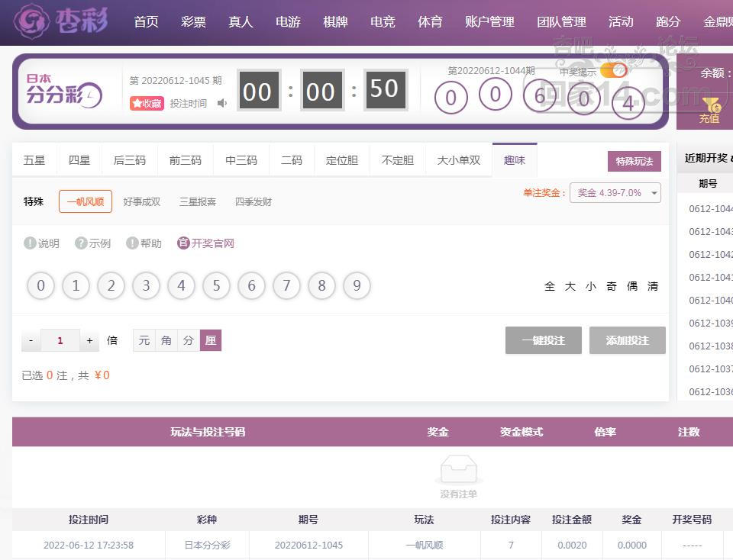
Task: Click the sound speaker icon beside 投注时间
Action: click(222, 103)
